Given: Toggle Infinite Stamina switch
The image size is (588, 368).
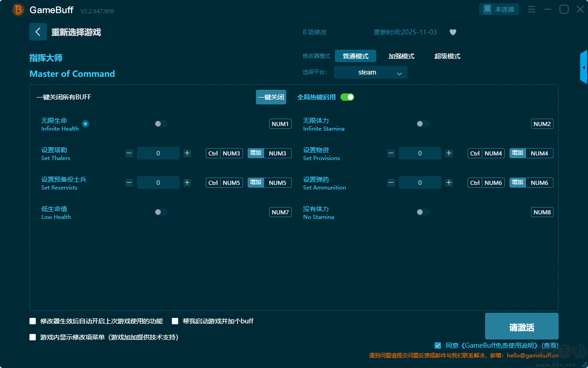Looking at the screenshot, I should tap(423, 124).
